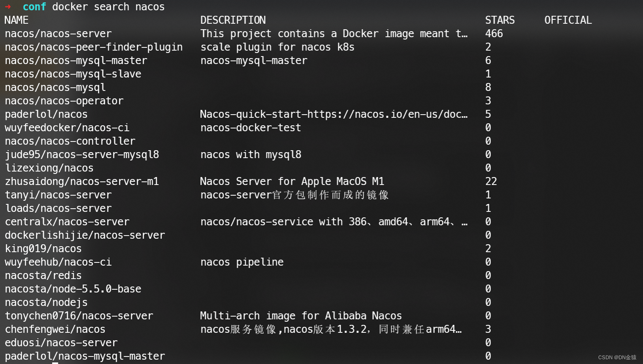The width and height of the screenshot is (643, 364).
Task: Select 'wuyfeedocker/nacos-ci' image name
Action: click(x=67, y=128)
